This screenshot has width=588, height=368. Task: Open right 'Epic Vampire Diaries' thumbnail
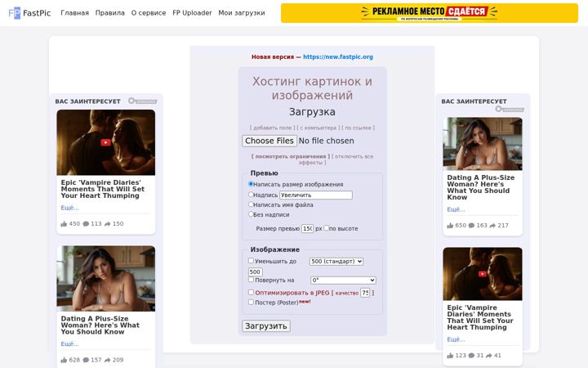coord(483,274)
